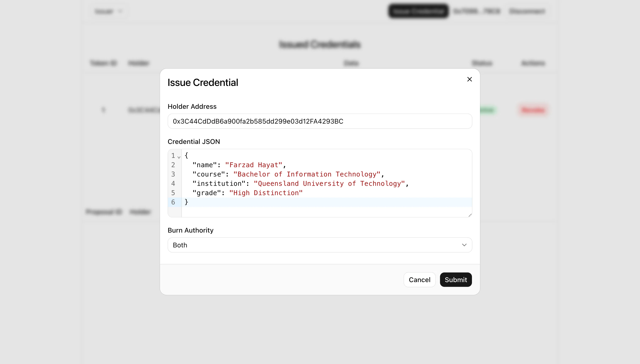The width and height of the screenshot is (640, 364).
Task: Click line number 4 in editor gutter
Action: click(x=173, y=183)
